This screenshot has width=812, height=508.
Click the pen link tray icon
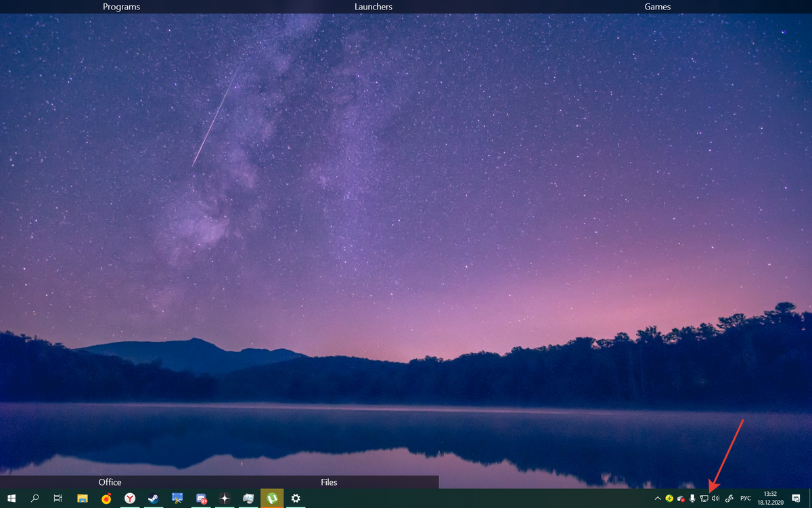pyautogui.click(x=729, y=499)
